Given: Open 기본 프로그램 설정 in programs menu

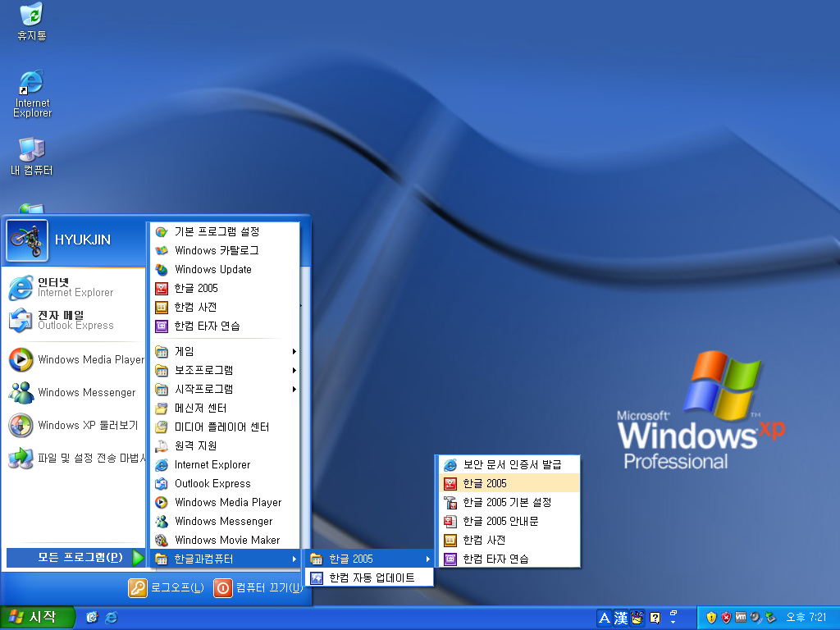Looking at the screenshot, I should coord(225,231).
